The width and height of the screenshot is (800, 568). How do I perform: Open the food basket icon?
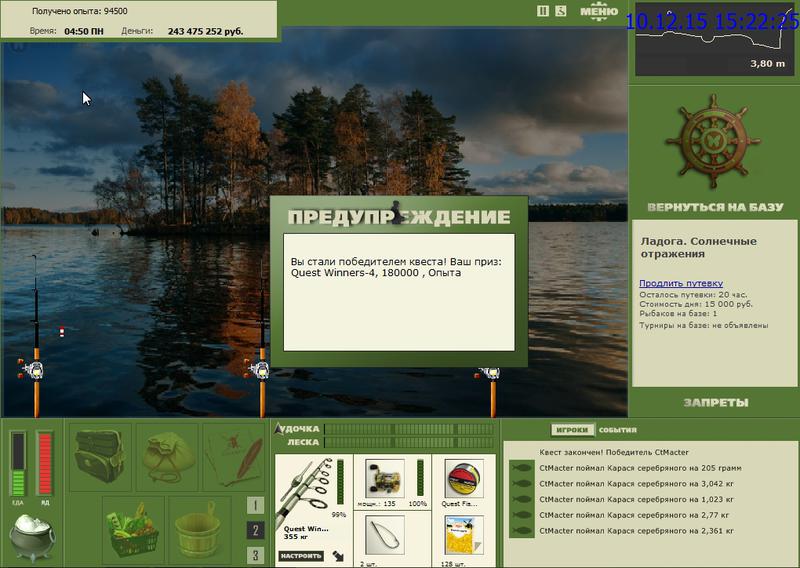click(x=133, y=529)
